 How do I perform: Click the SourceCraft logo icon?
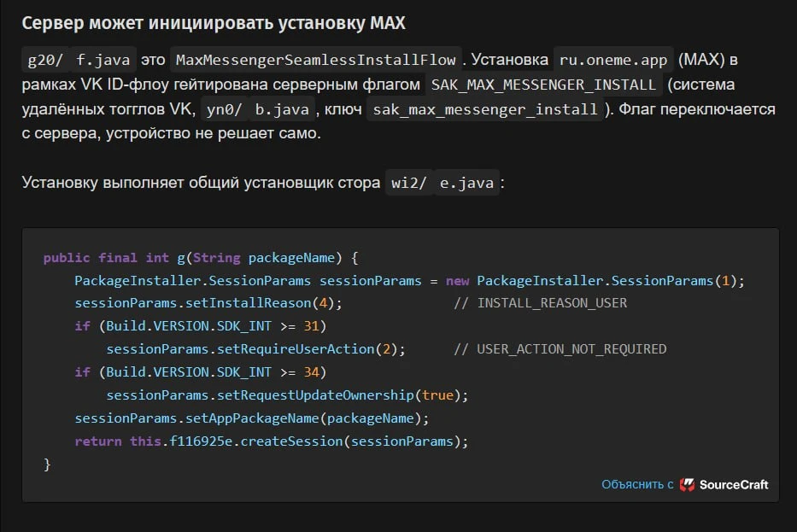[x=687, y=485]
